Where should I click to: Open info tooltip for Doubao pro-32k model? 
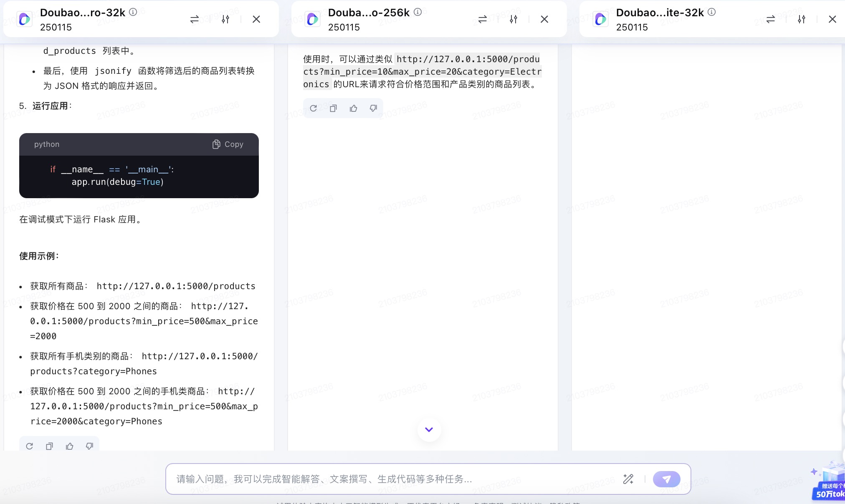(133, 12)
